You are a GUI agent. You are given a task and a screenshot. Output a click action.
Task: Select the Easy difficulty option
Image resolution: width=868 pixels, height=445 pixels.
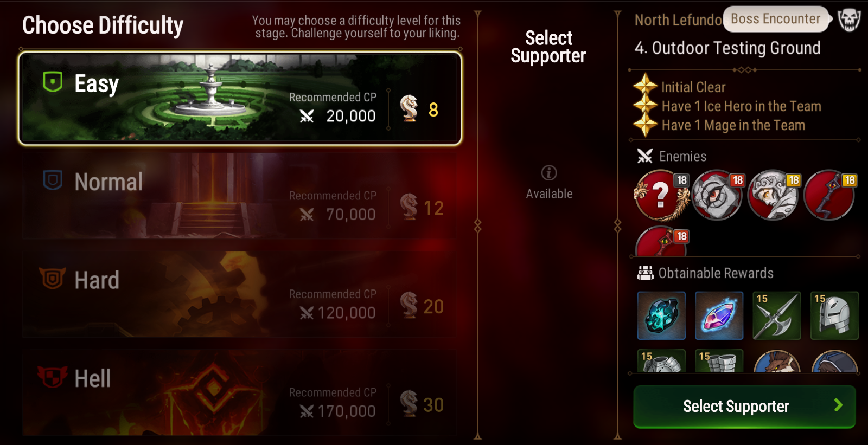coord(240,99)
